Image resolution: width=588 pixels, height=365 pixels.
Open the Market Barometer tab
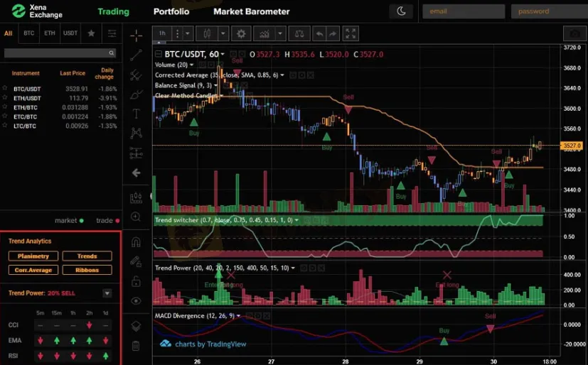[x=252, y=11]
